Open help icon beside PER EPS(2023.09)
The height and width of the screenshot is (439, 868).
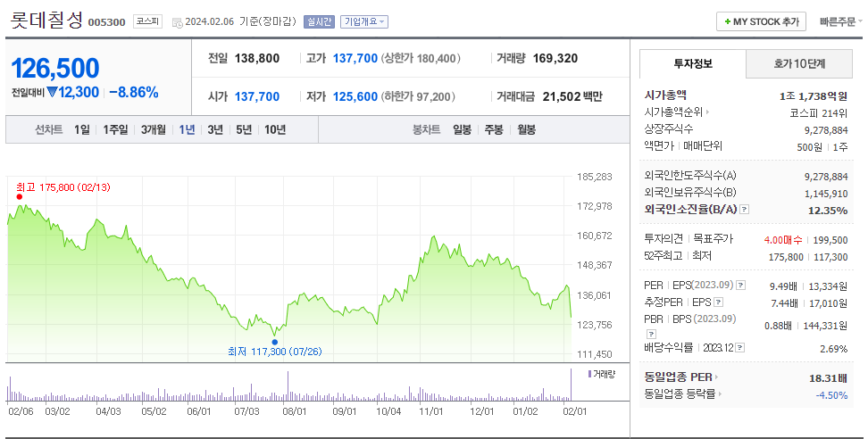click(x=740, y=286)
